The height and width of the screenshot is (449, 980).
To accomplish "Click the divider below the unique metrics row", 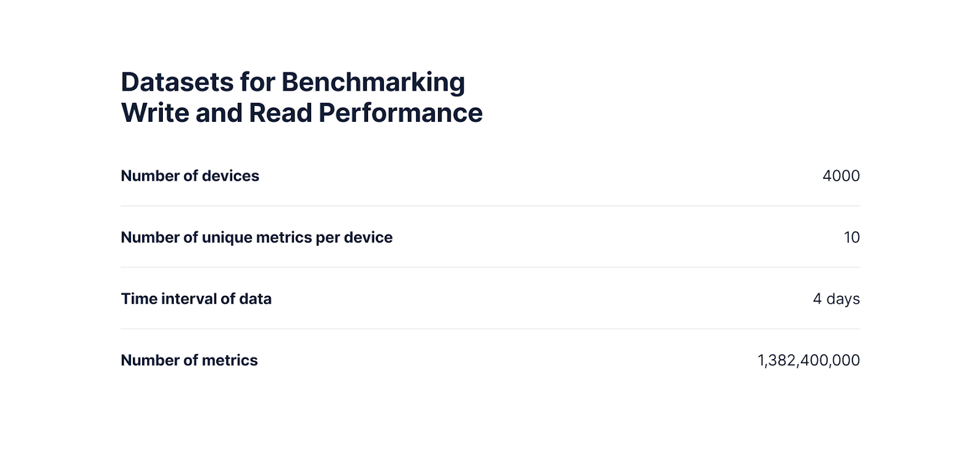I will coord(490,267).
